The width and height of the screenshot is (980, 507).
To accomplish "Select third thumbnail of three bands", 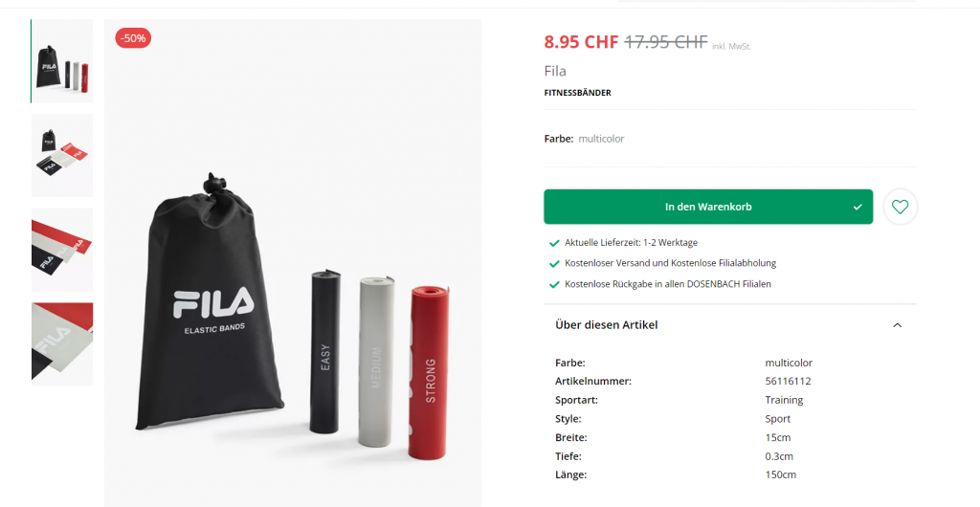I will [62, 250].
